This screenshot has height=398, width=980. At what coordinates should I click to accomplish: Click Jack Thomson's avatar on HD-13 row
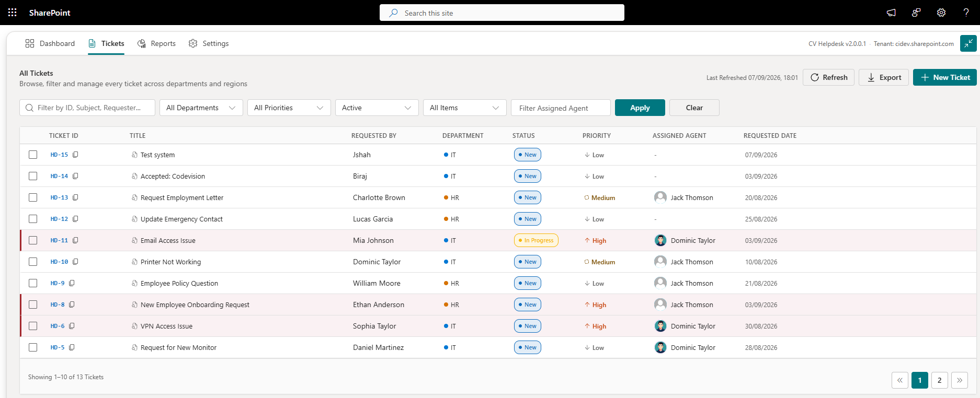pos(660,197)
